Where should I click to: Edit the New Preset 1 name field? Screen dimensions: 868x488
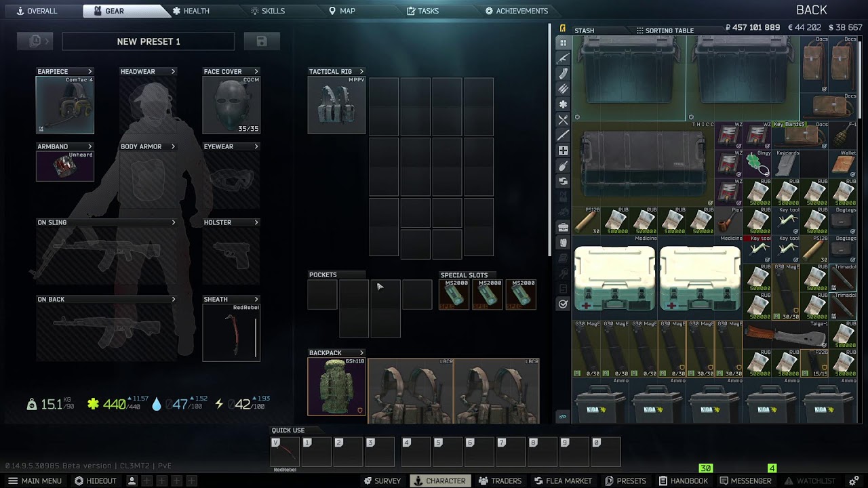click(x=149, y=41)
